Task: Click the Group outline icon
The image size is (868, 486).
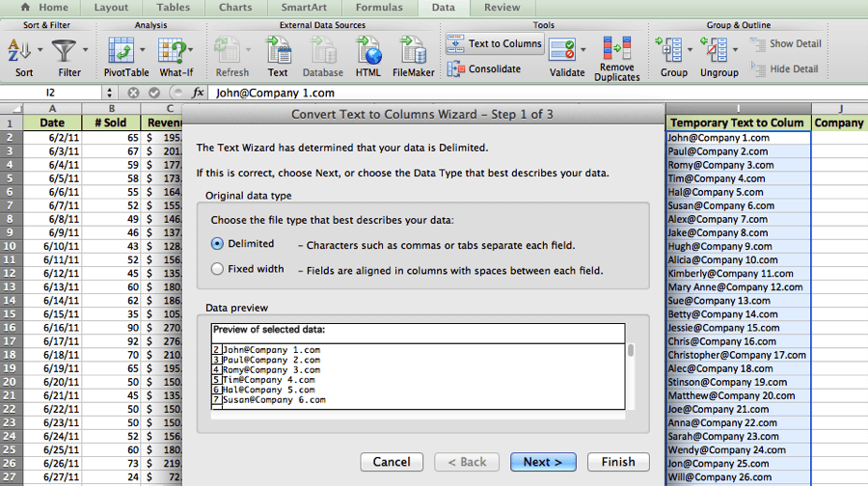Action: (669, 49)
